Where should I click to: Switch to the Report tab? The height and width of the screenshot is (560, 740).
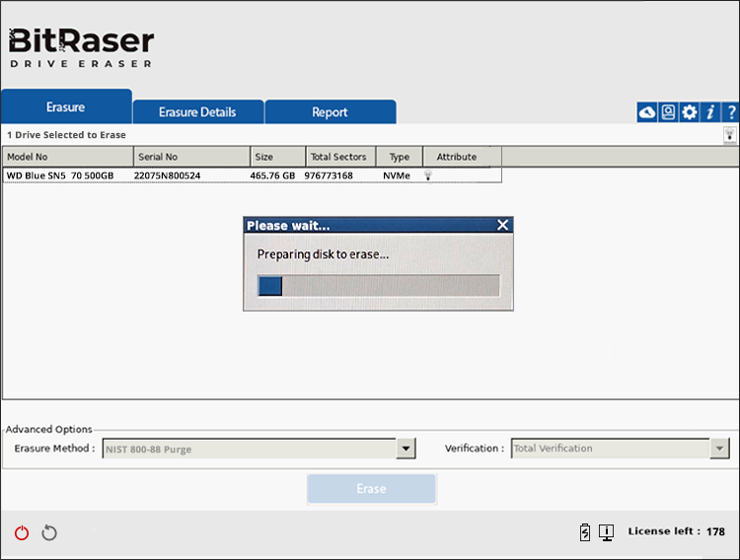point(330,112)
